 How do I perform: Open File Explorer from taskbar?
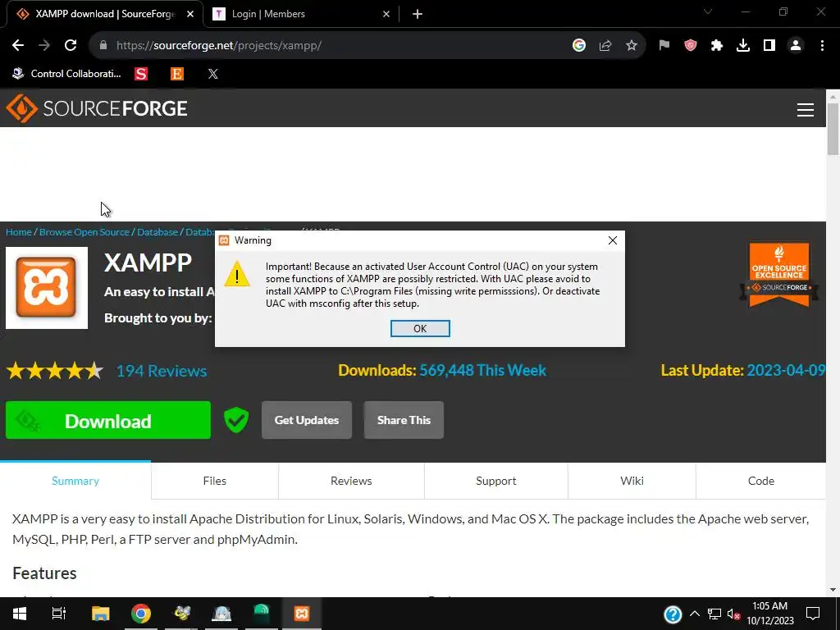100,614
